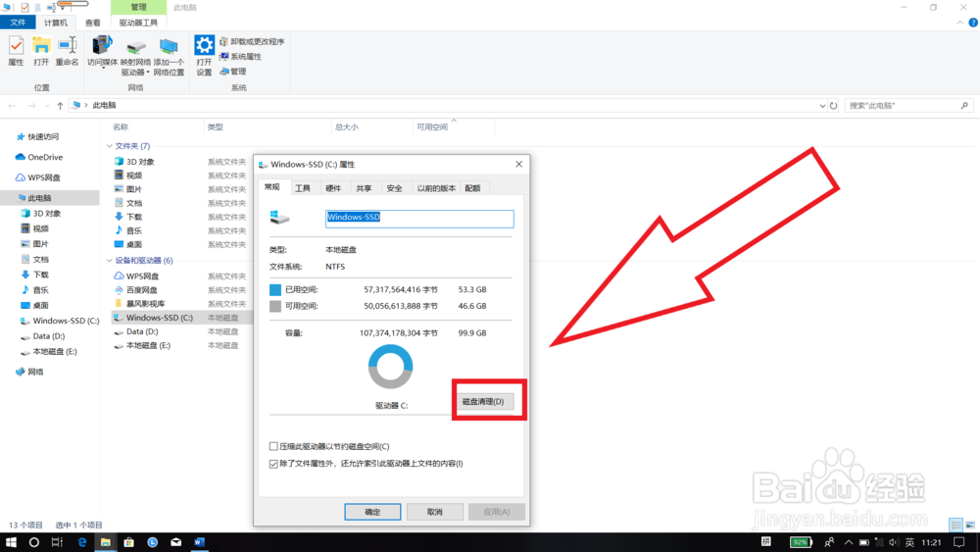This screenshot has width=980, height=552.
Task: Click the Properties (属性) ribbon icon
Action: click(x=16, y=51)
